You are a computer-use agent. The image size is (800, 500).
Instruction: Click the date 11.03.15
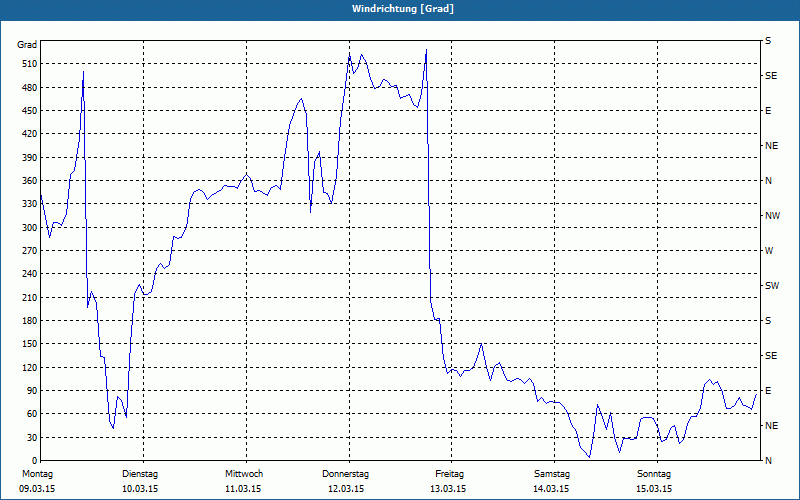243,489
